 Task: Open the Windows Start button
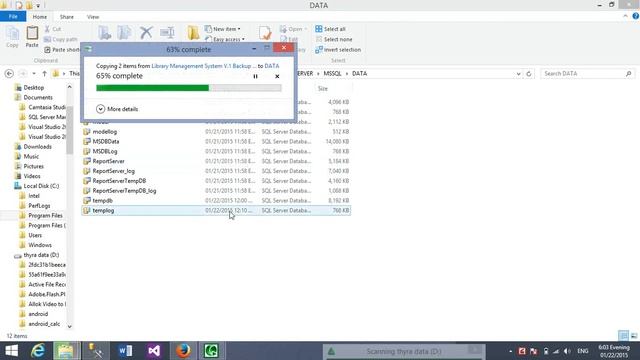click(x=11, y=351)
